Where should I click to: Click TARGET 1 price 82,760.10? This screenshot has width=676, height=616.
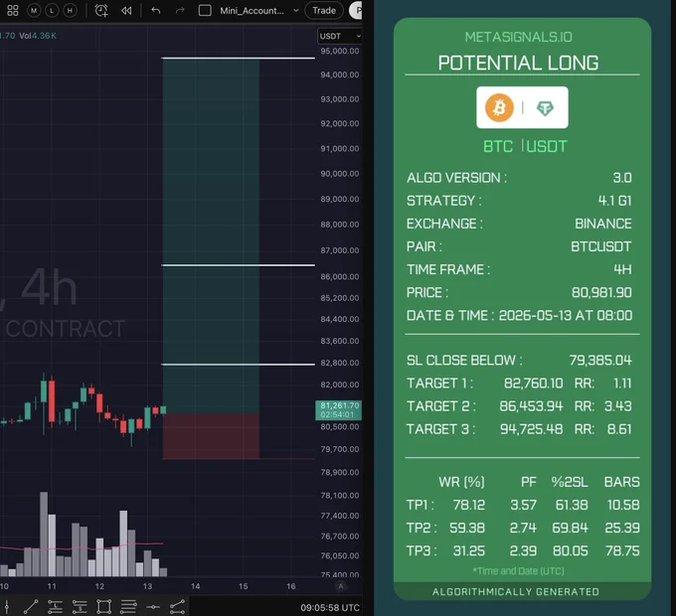pos(533,383)
